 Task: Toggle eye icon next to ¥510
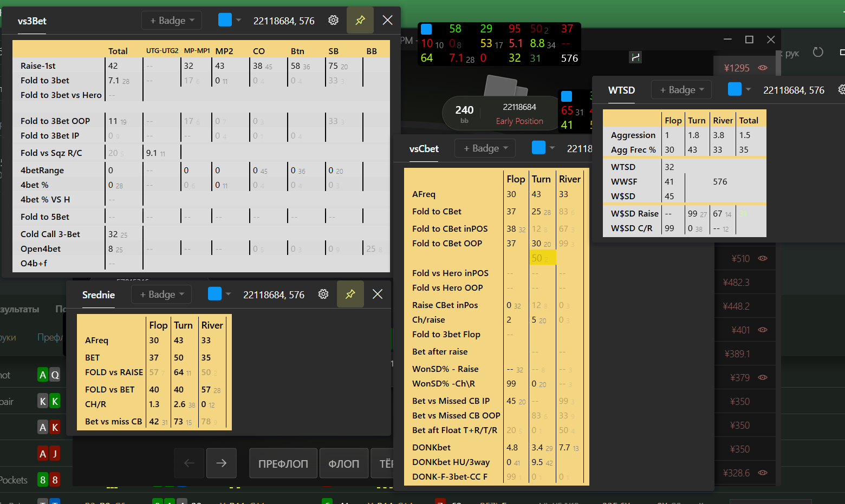[x=763, y=258]
